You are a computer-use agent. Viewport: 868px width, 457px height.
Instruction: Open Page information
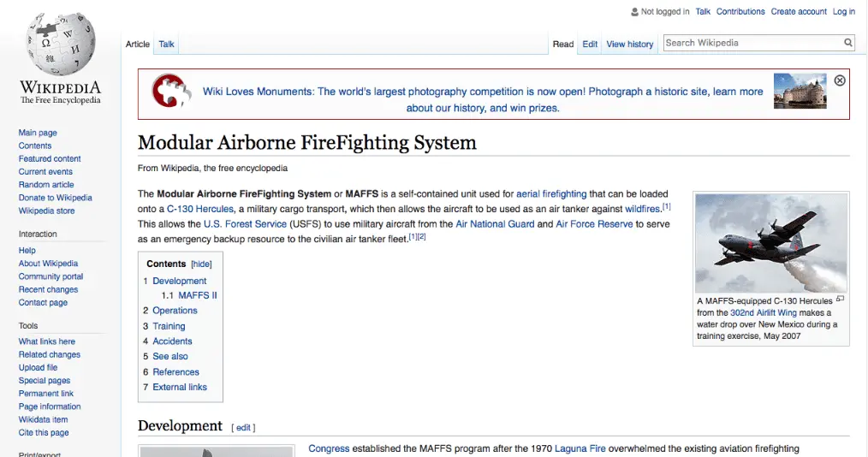click(x=50, y=407)
